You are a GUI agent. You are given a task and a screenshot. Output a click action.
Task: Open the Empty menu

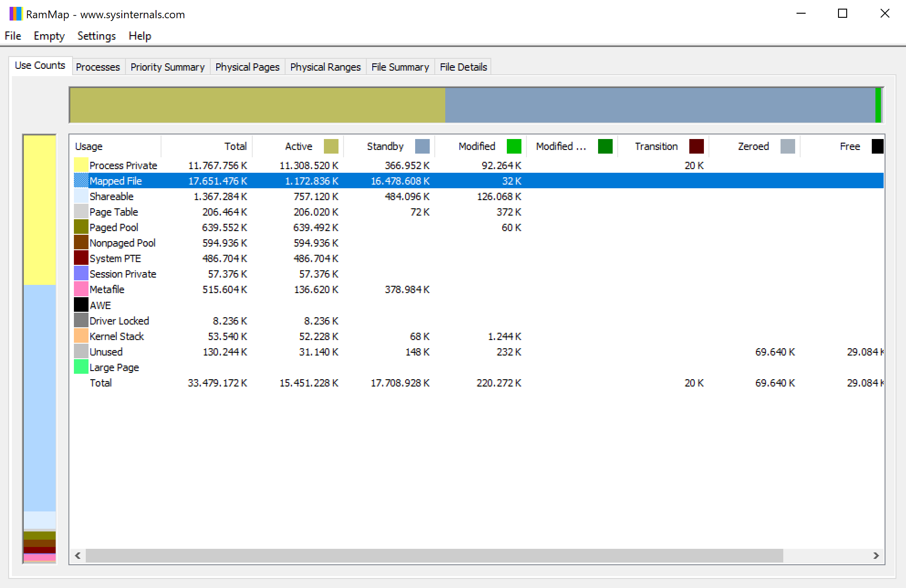pos(49,36)
